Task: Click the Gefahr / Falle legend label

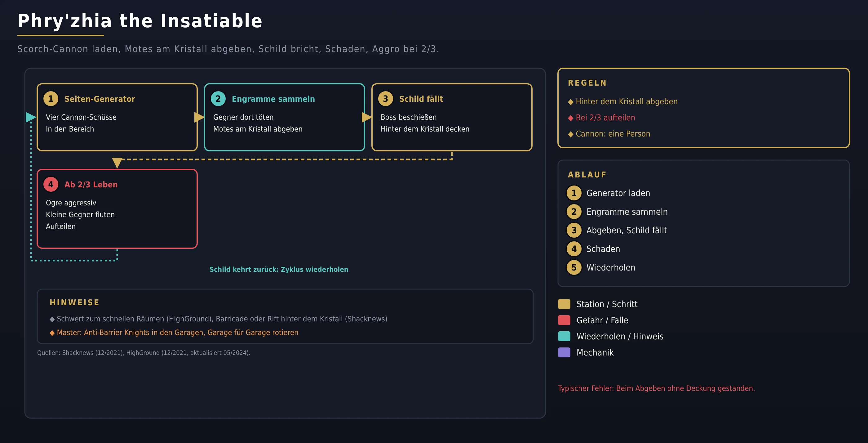Action: (602, 320)
